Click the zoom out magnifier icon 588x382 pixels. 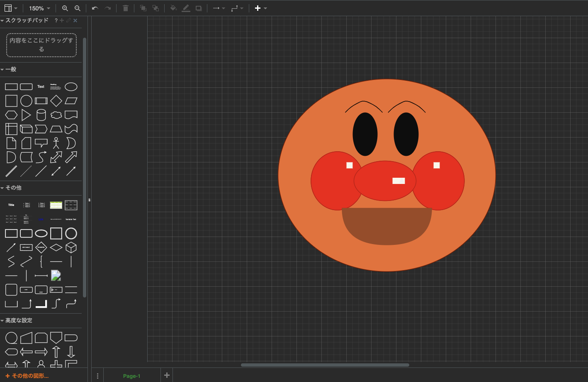pyautogui.click(x=78, y=8)
